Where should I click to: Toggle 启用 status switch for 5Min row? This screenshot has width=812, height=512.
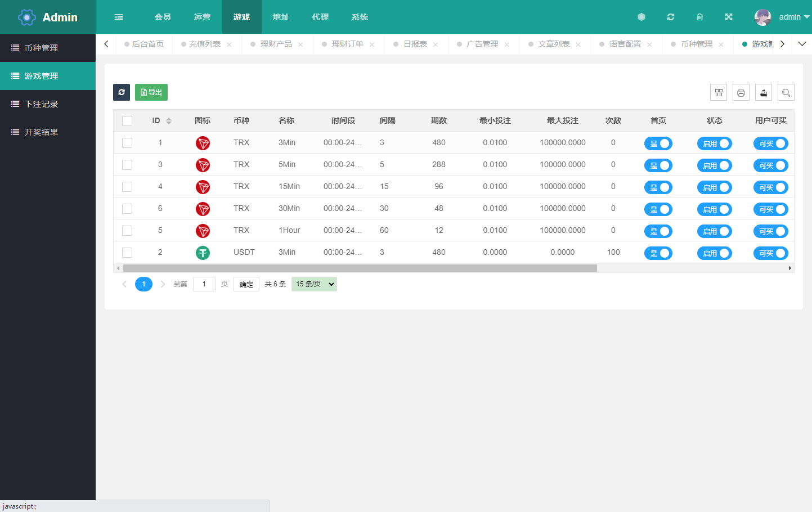point(715,165)
